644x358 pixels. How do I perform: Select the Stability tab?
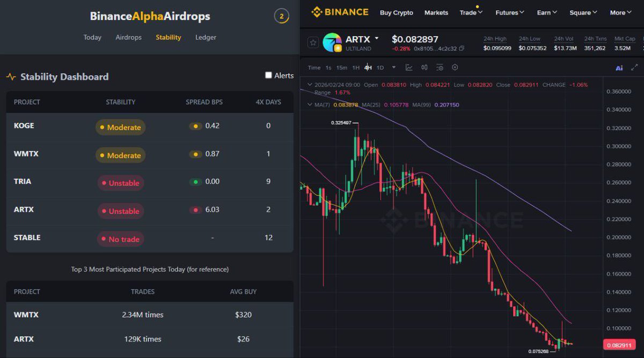169,38
